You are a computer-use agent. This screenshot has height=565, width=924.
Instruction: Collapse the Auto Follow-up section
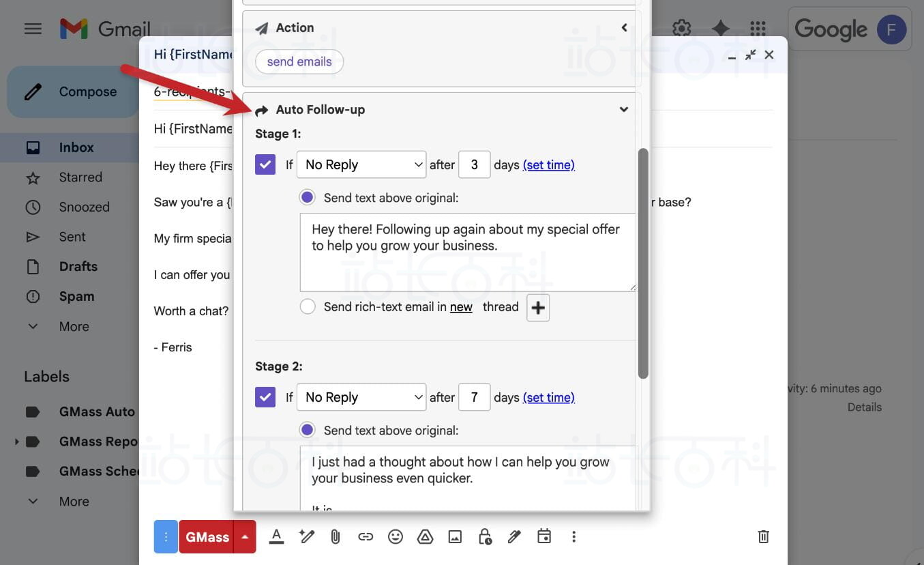pos(623,110)
